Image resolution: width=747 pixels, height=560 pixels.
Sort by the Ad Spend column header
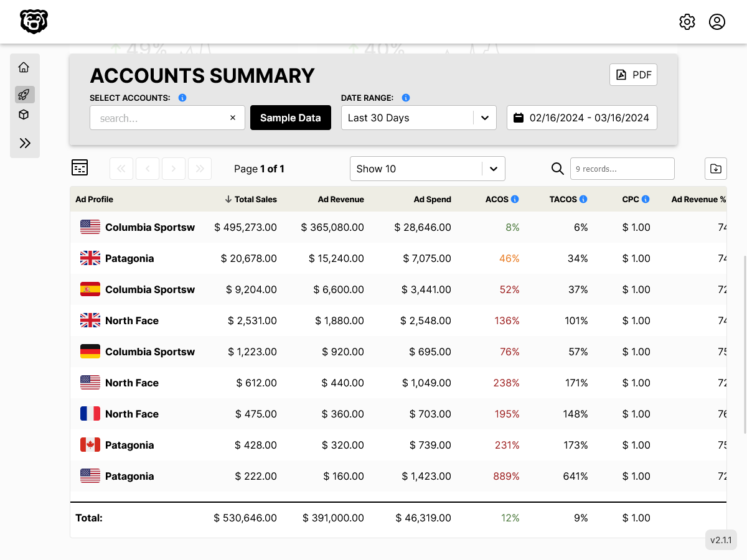coord(432,199)
